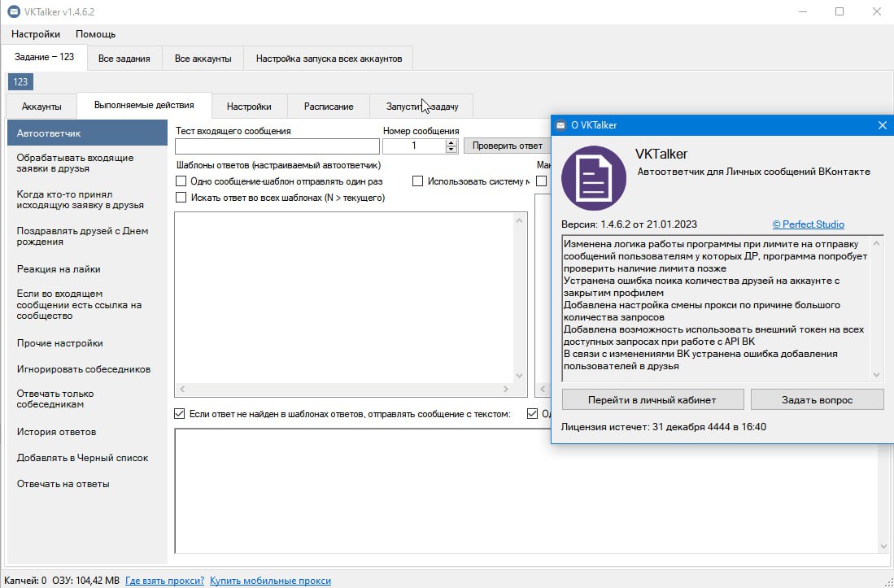Open the Выполняемые действия sub-tab
This screenshot has width=894, height=588.
(144, 106)
